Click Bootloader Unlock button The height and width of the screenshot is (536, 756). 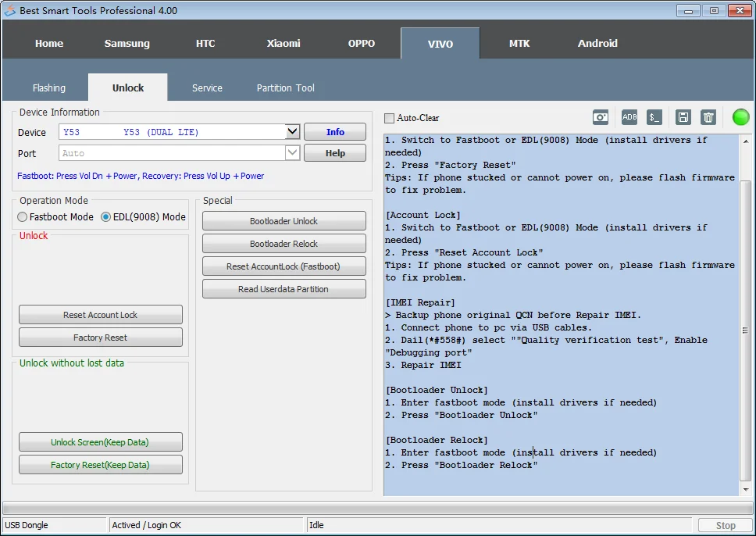coord(284,221)
